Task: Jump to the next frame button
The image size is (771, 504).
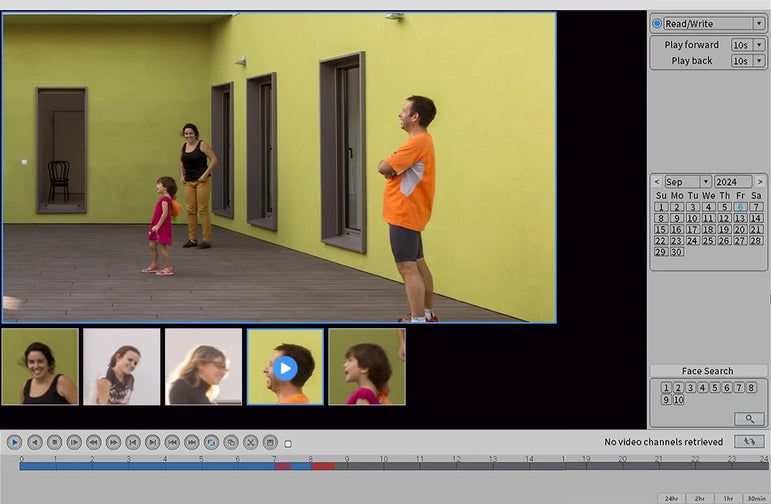Action: click(x=74, y=442)
